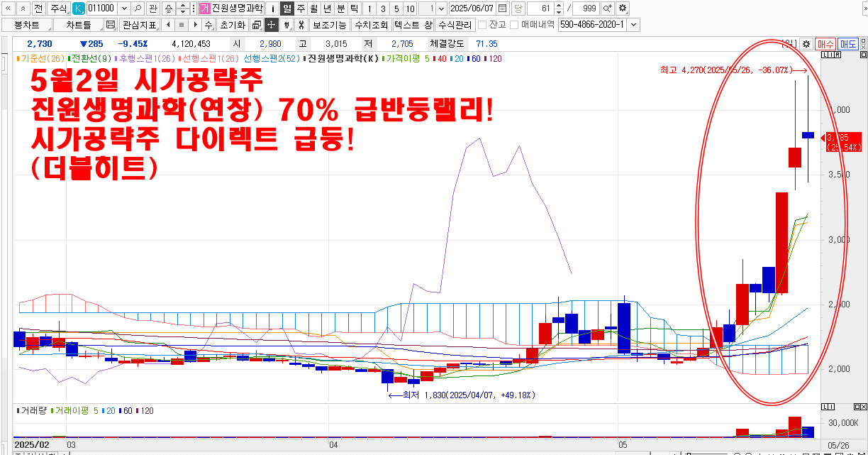Open stock info with the i icon

click(272, 9)
